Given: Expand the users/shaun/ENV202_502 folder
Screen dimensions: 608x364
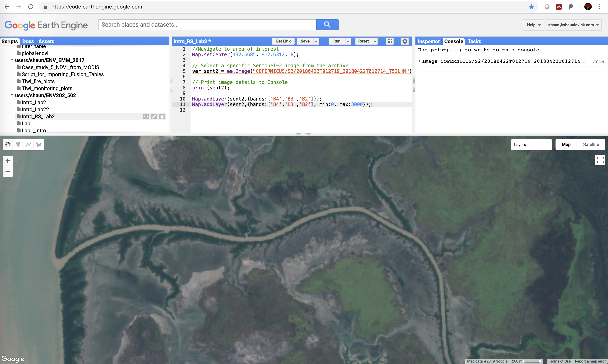Looking at the screenshot, I should click(12, 95).
